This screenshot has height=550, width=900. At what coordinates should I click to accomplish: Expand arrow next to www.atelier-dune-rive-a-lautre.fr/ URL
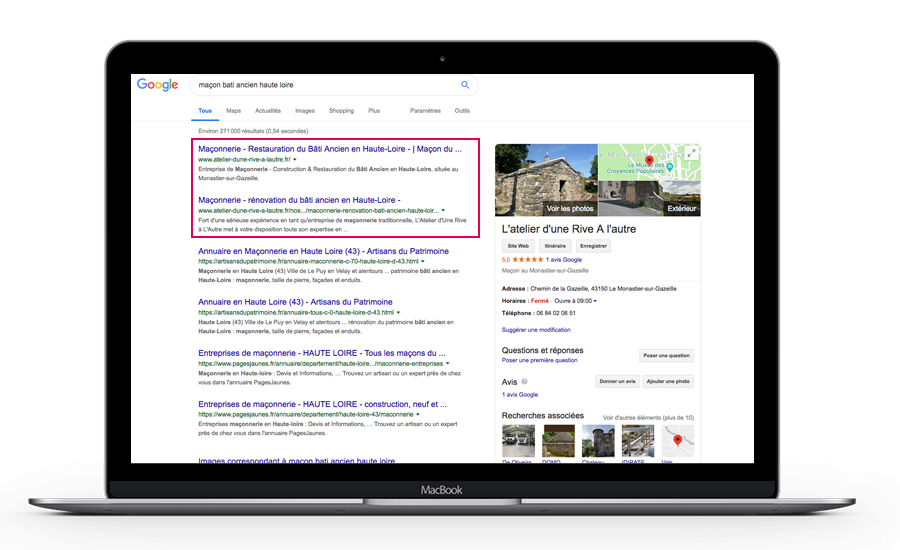click(x=295, y=160)
